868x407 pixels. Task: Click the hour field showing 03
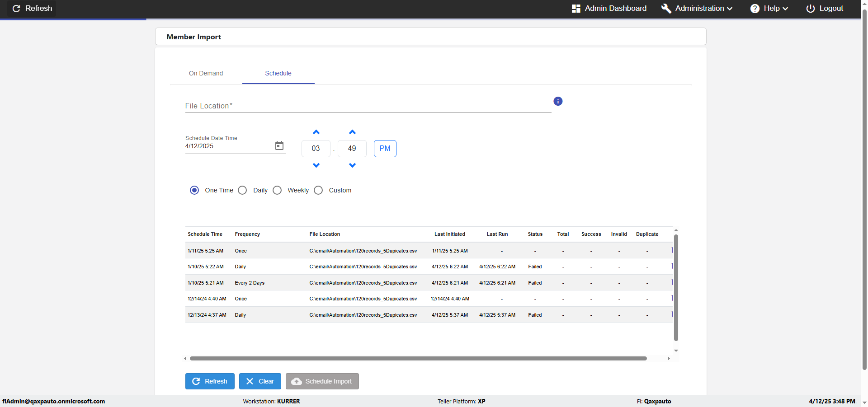point(316,149)
